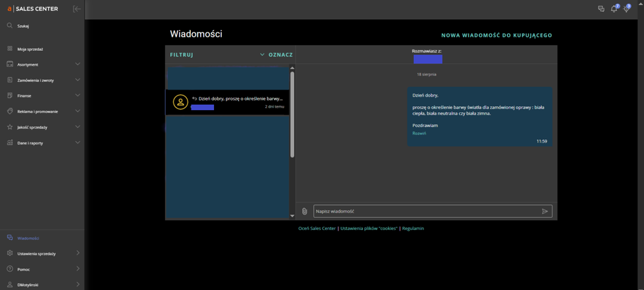Image resolution: width=644 pixels, height=290 pixels.
Task: Open the notifications bell icon
Action: coord(614,9)
